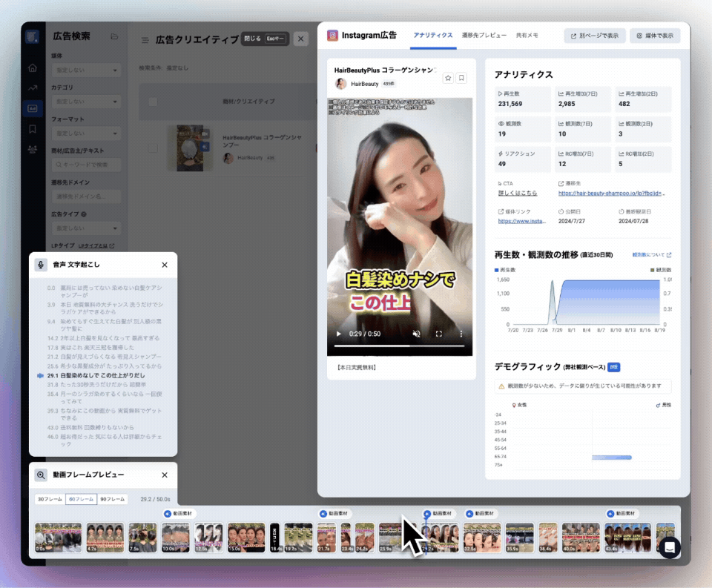Image resolution: width=712 pixels, height=588 pixels.
Task: Click the app logo at sidebar top
Action: [x=32, y=37]
